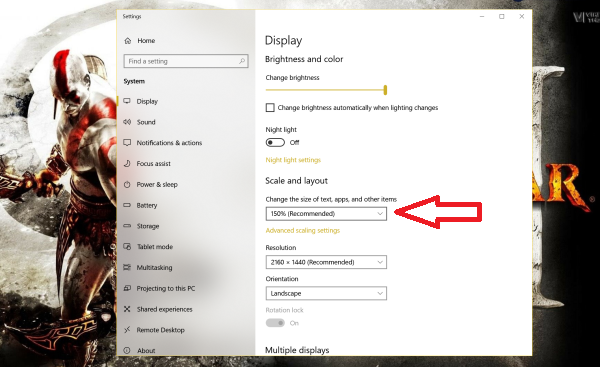Click the Find a setting field

coord(186,61)
